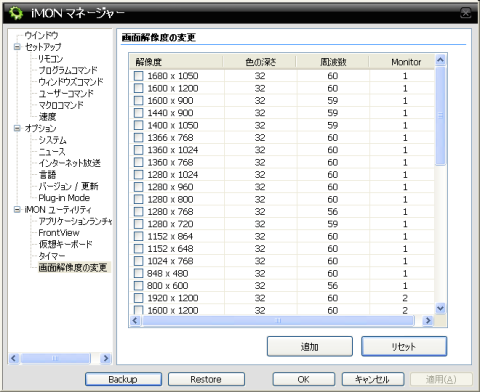Open マクロコマンド settings

tap(61, 105)
